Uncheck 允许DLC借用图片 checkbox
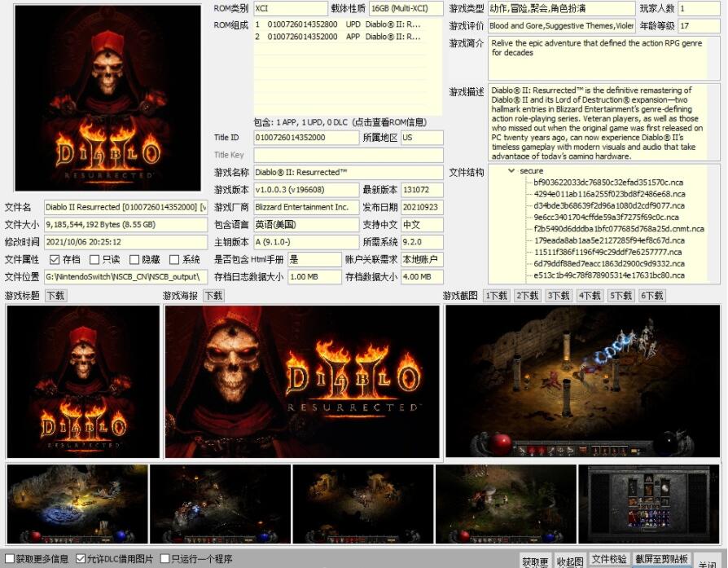728x568 pixels. click(81, 558)
